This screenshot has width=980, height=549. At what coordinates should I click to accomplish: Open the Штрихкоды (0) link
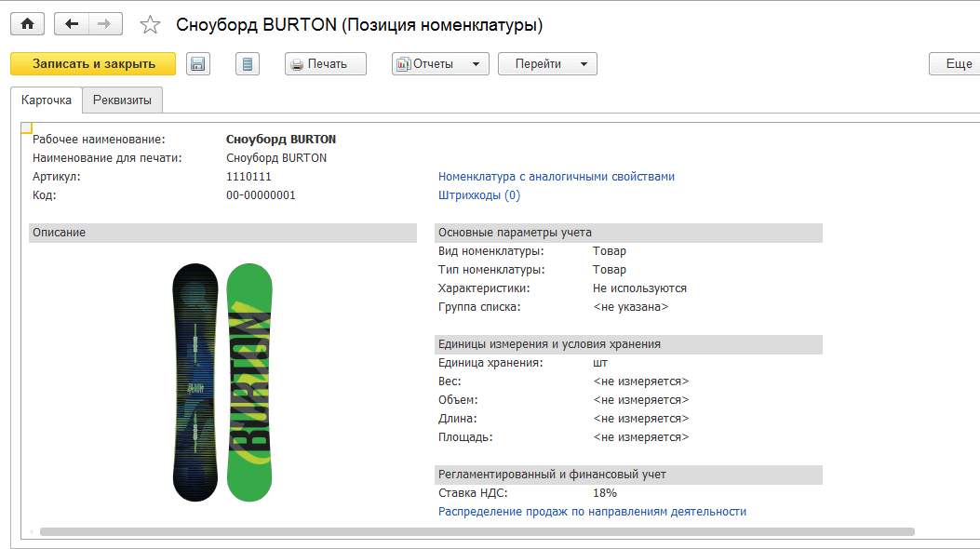pyautogui.click(x=478, y=195)
